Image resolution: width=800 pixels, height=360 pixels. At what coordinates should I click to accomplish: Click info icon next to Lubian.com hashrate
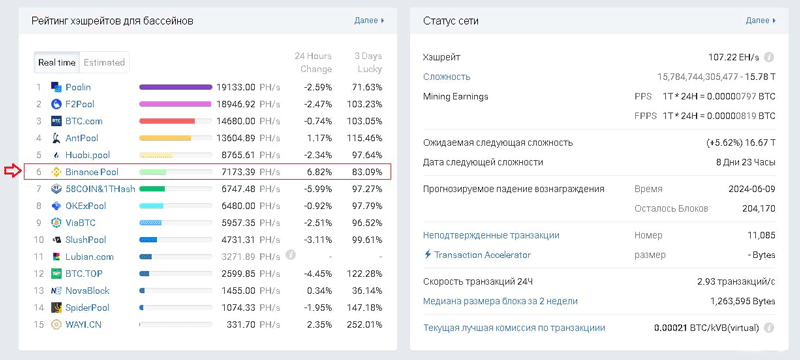pyautogui.click(x=290, y=254)
